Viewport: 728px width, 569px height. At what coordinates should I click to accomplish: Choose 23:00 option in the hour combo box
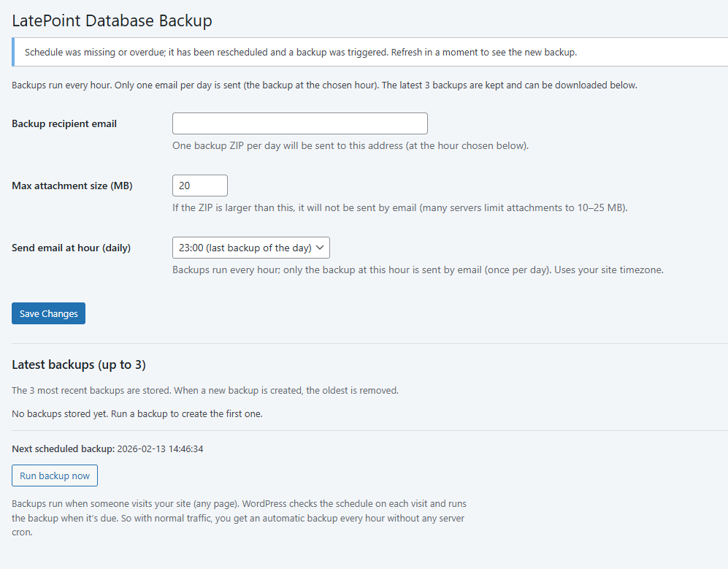tap(250, 248)
